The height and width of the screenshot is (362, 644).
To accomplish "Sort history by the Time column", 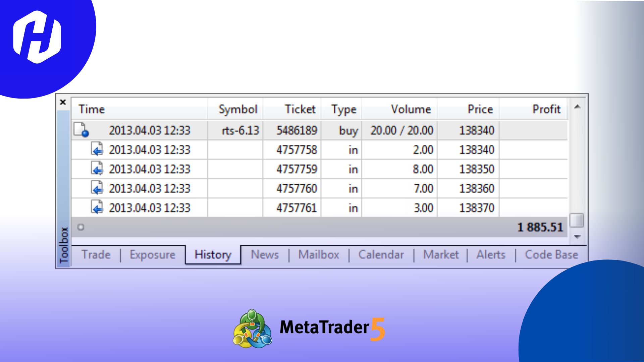I will pyautogui.click(x=92, y=109).
